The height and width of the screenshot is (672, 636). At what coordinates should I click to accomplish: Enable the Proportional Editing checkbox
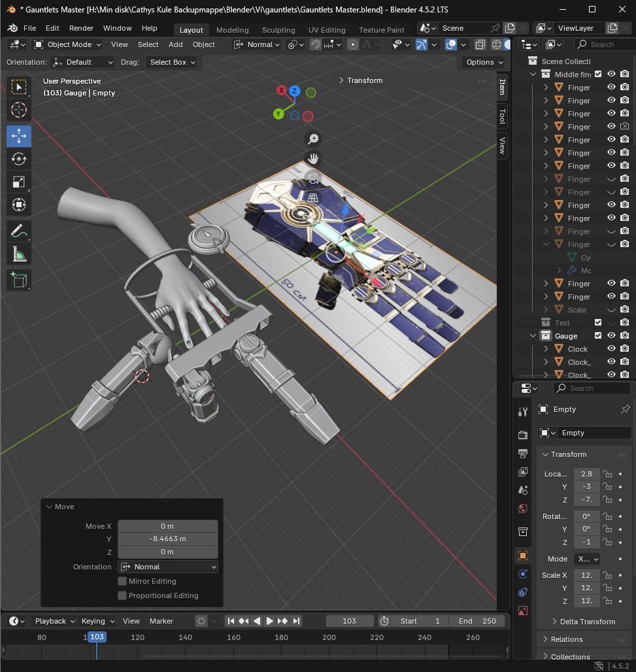122,596
